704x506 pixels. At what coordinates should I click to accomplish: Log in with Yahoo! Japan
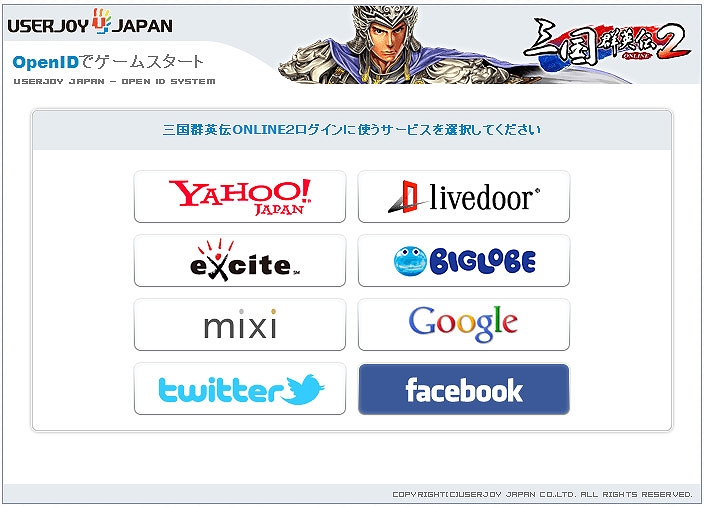[x=240, y=197]
